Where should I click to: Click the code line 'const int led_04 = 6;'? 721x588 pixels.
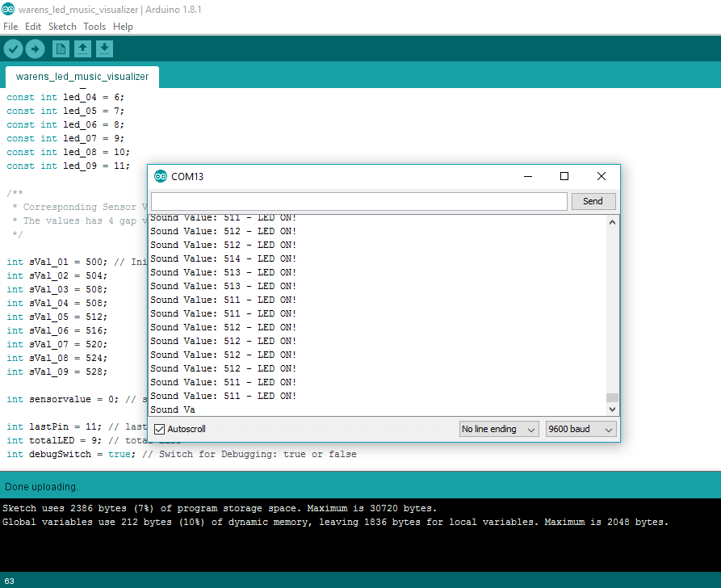[x=65, y=97]
